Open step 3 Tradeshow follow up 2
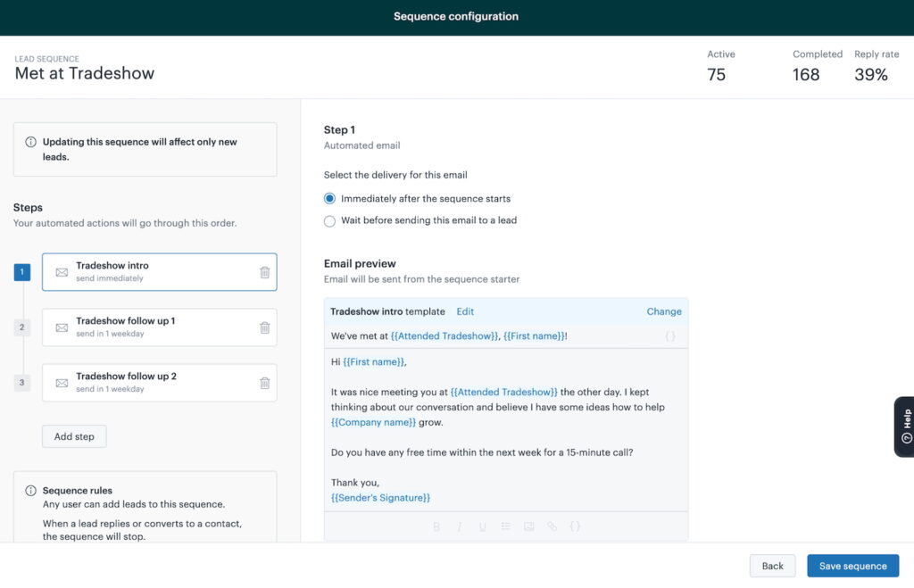 coord(159,383)
